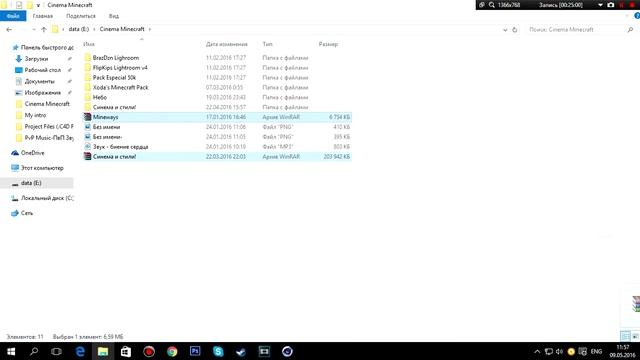The image size is (640, 360).
Task: Open Этот компьютер in the sidebar
Action: [42, 168]
